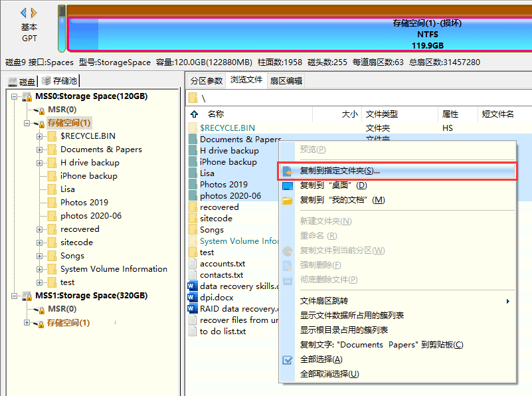Click the MSS1 Storage Space disk icon

[27, 296]
